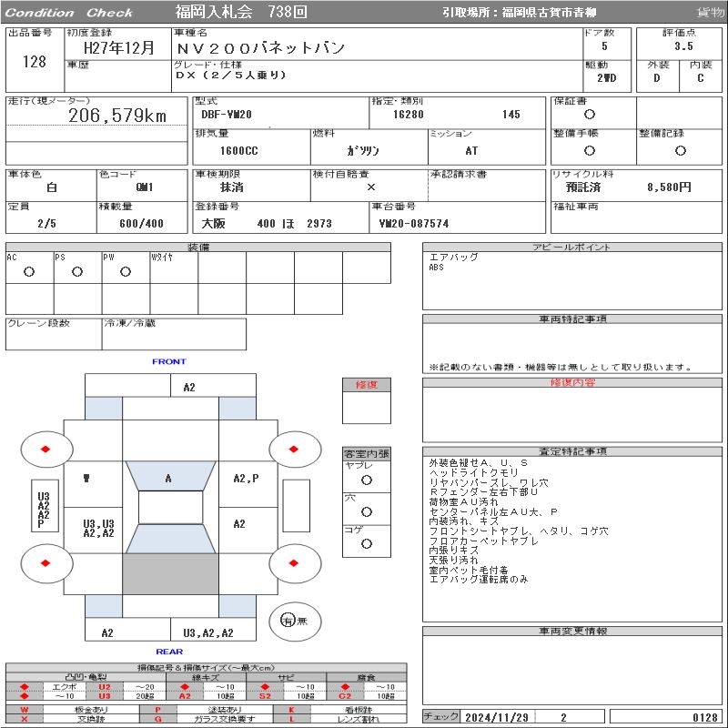Click the circle under 整備記録
Image resolution: width=728 pixels, height=728 pixels.
pos(681,150)
